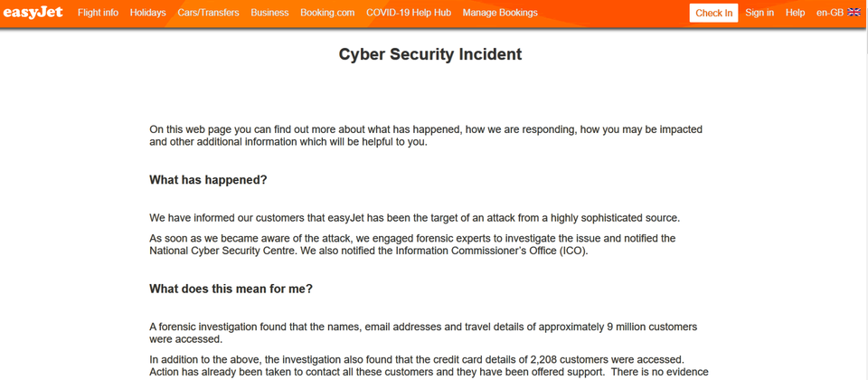
Task: Click the easyJet logo
Action: coord(33,13)
